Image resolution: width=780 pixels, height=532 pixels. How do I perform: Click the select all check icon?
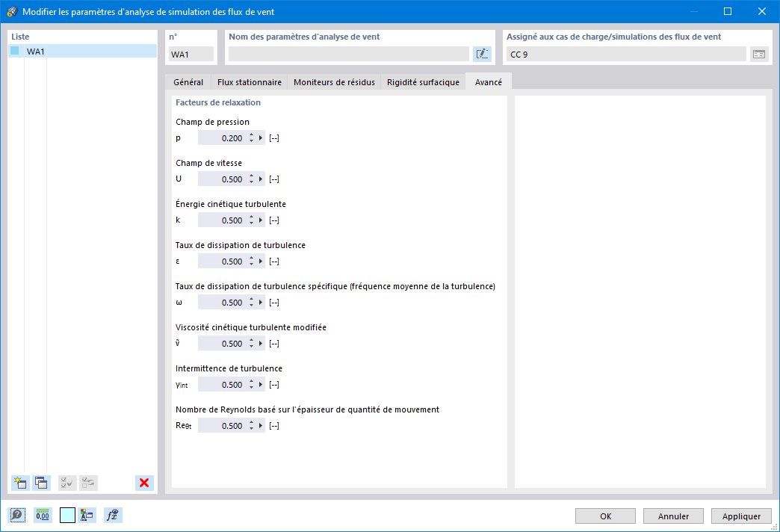67,483
